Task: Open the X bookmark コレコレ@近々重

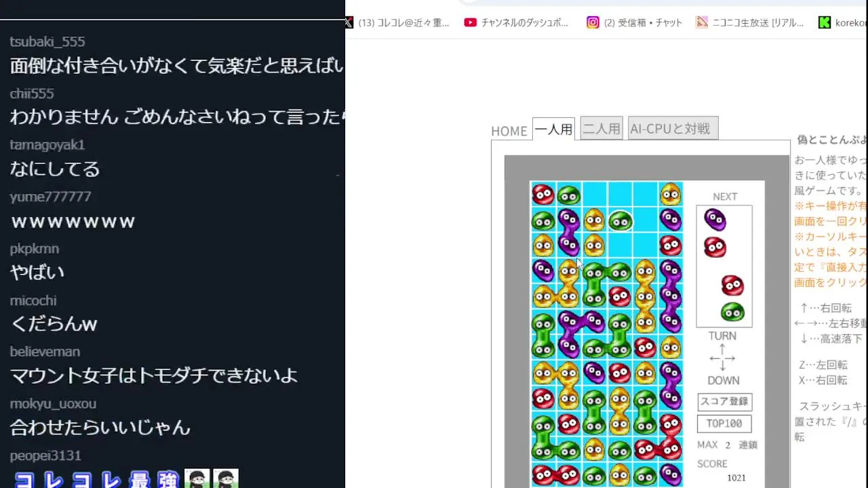Action: click(x=397, y=22)
